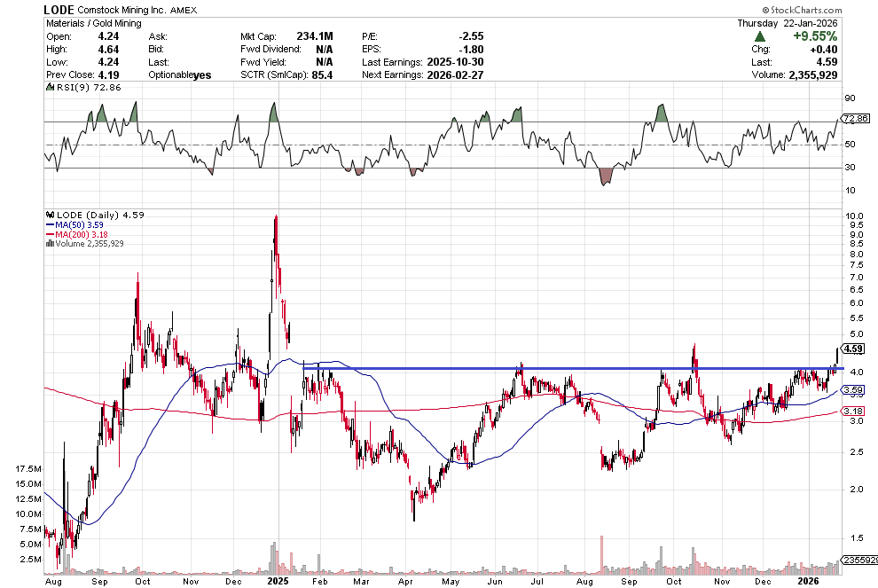This screenshot has width=878, height=588.
Task: Click the Fwd Yield N/A value
Action: coord(325,62)
